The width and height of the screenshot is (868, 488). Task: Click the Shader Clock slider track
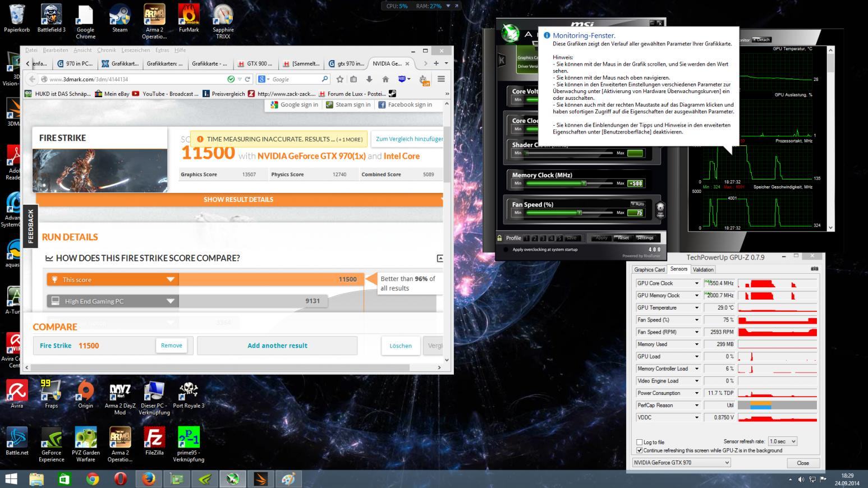569,153
